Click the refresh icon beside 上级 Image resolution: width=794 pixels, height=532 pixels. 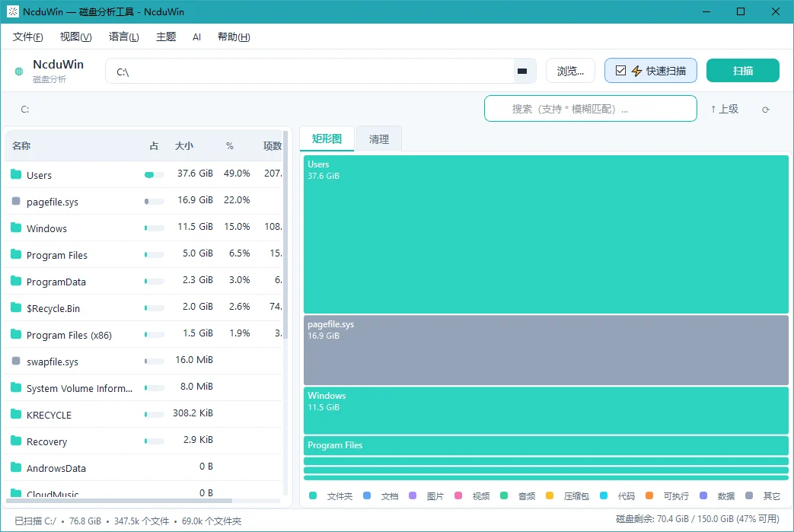point(766,110)
